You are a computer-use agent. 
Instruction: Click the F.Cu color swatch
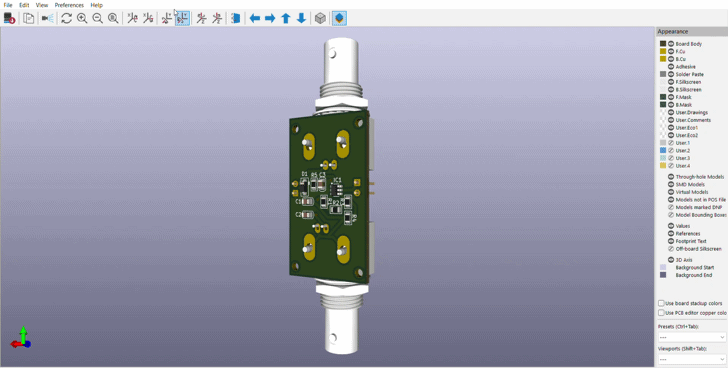click(663, 51)
